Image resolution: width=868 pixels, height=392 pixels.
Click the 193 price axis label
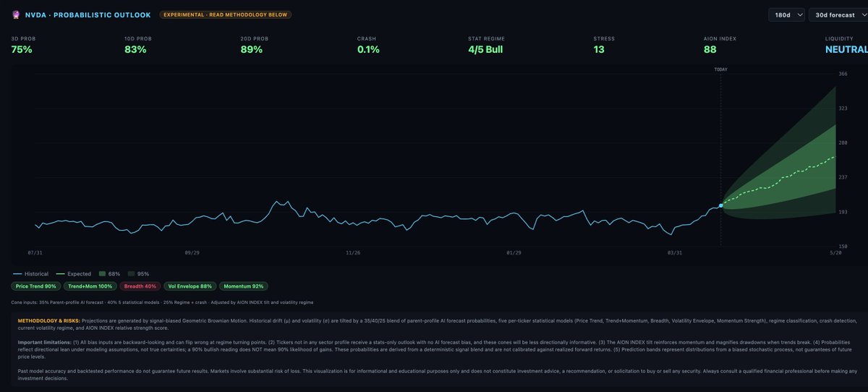[843, 212]
